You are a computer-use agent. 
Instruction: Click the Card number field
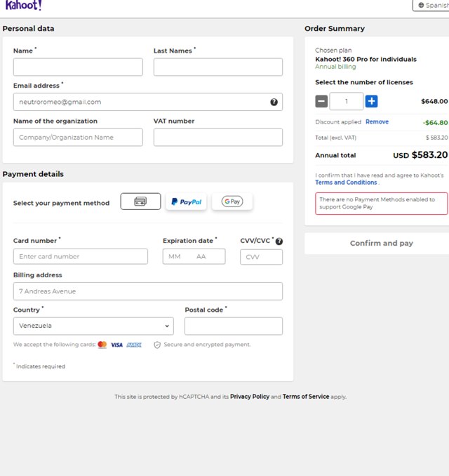(x=81, y=256)
